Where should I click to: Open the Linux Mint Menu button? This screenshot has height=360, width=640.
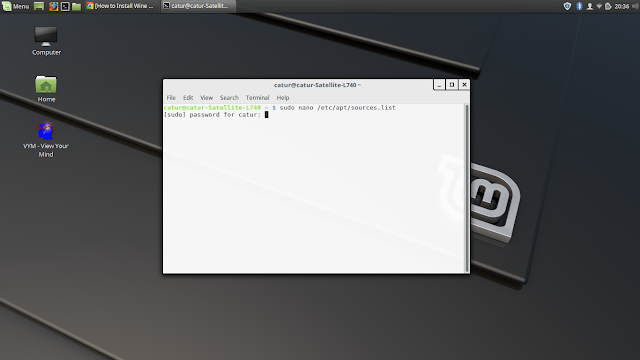pos(16,6)
